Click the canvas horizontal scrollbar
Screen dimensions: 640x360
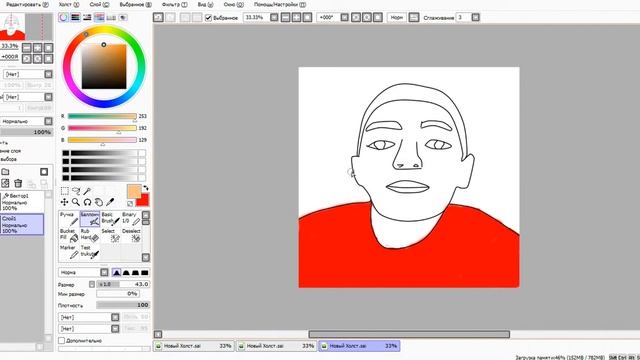409,334
